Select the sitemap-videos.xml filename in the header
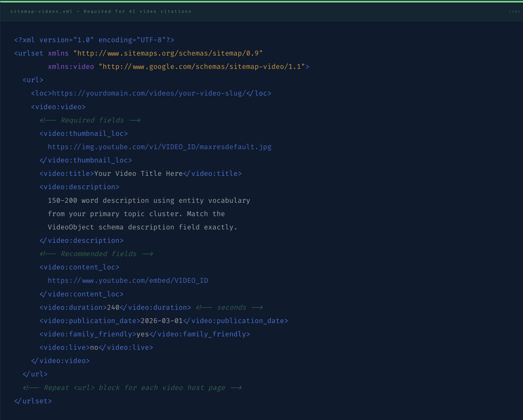 [41, 11]
